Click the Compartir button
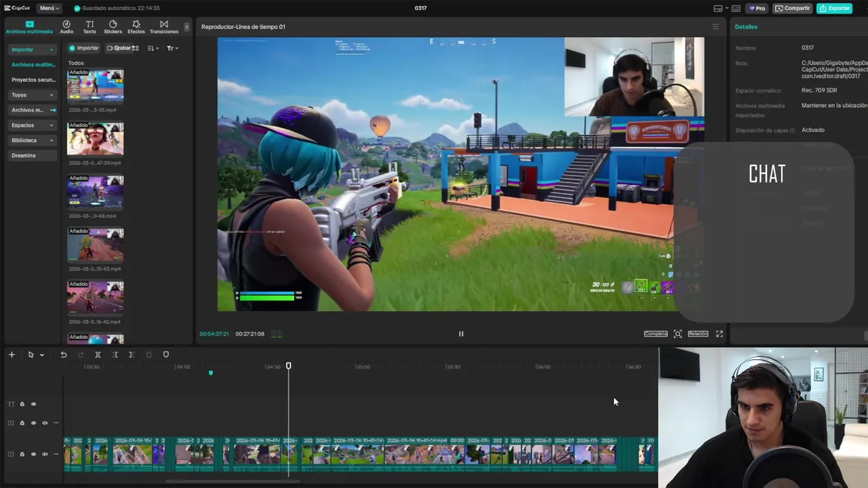Image resolution: width=868 pixels, height=488 pixels. click(x=793, y=8)
